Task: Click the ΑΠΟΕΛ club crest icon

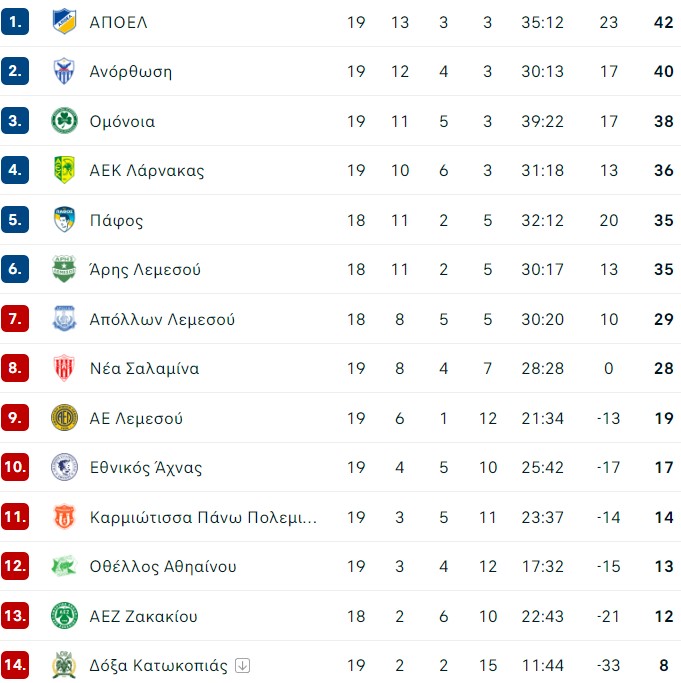Action: click(x=64, y=22)
